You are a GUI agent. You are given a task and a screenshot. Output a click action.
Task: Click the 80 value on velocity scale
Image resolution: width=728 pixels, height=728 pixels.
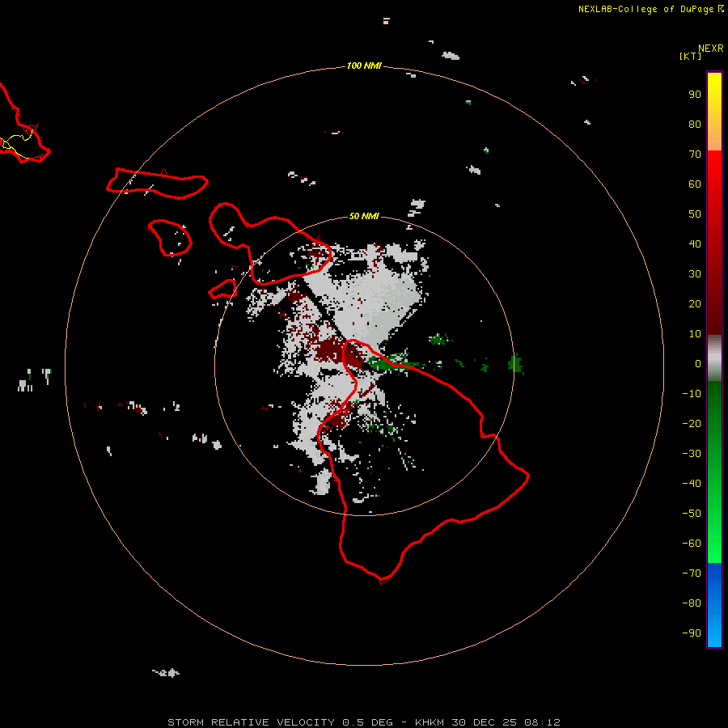[695, 125]
